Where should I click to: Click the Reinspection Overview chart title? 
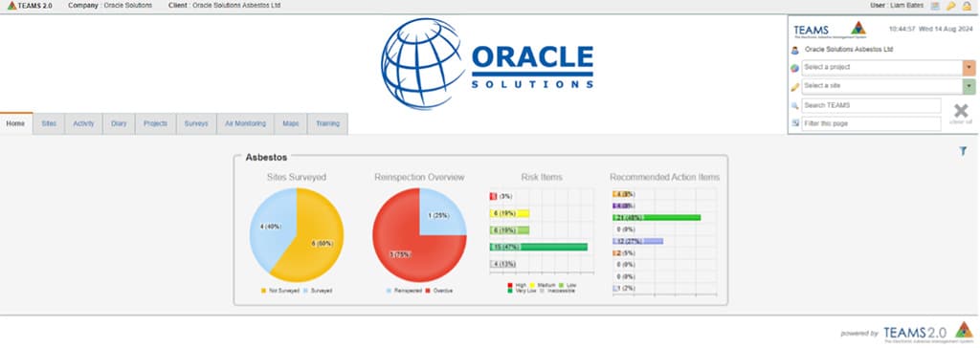tap(419, 178)
